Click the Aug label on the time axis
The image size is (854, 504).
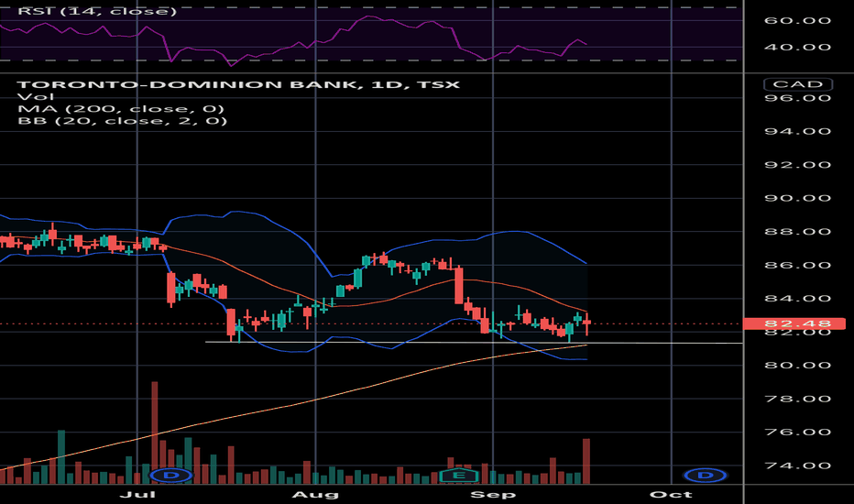[x=315, y=494]
